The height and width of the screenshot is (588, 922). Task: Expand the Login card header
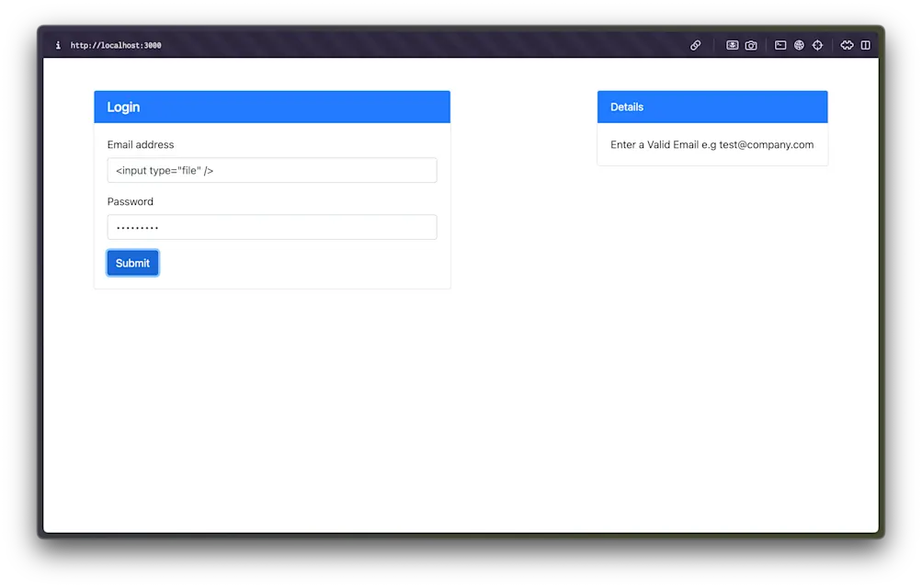click(x=271, y=107)
